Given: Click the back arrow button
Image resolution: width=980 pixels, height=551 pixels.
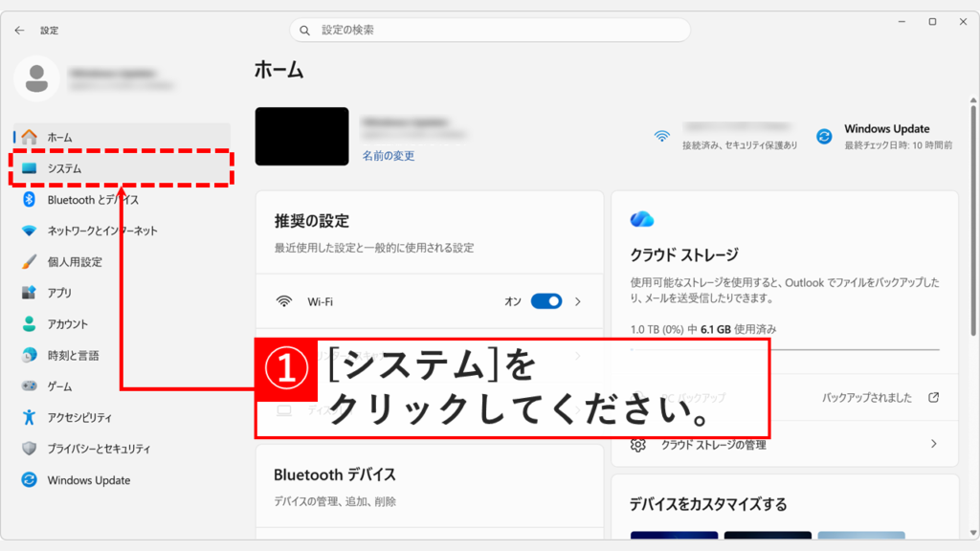Looking at the screenshot, I should (x=19, y=30).
